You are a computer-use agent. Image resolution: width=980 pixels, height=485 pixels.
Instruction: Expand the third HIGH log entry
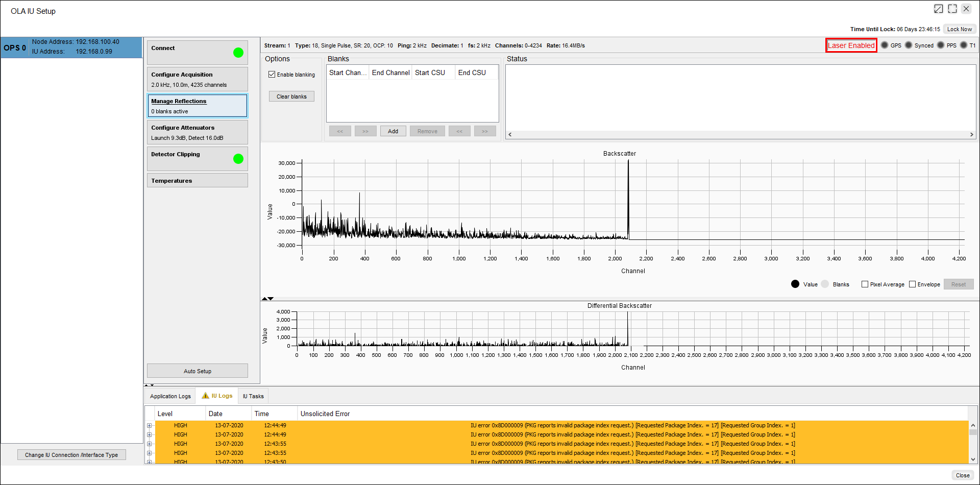pos(150,444)
